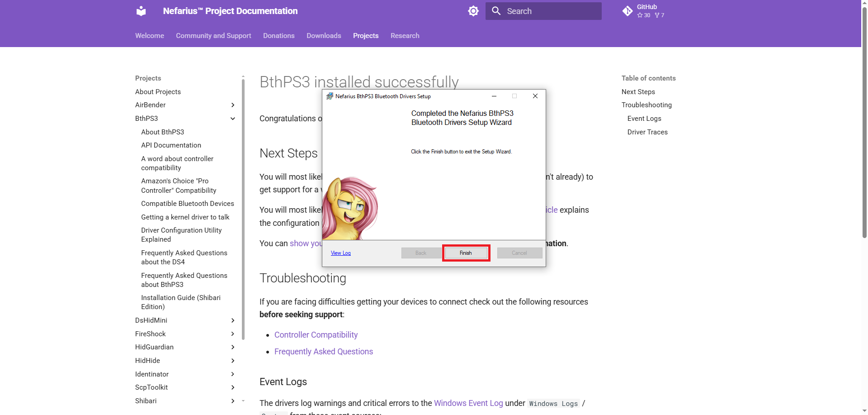Jump to Driver Traces in table of contents
Screen dimensions: 868x415
click(x=647, y=132)
